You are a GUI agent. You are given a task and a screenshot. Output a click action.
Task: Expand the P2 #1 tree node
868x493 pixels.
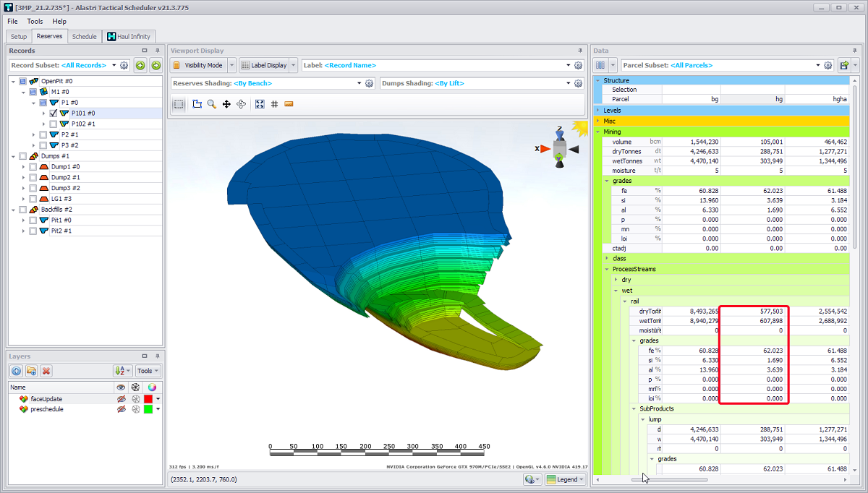click(33, 135)
